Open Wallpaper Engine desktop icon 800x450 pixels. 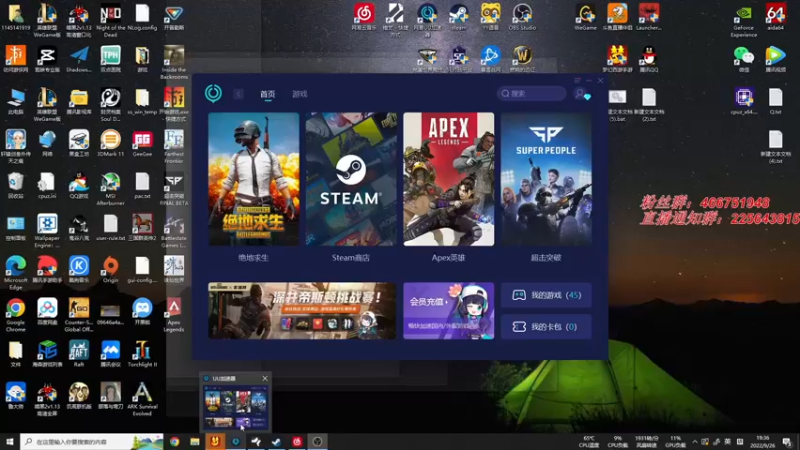pos(47,231)
